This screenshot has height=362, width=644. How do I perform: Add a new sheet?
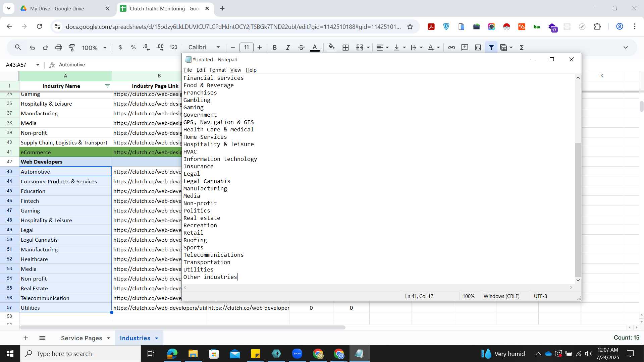(x=26, y=338)
